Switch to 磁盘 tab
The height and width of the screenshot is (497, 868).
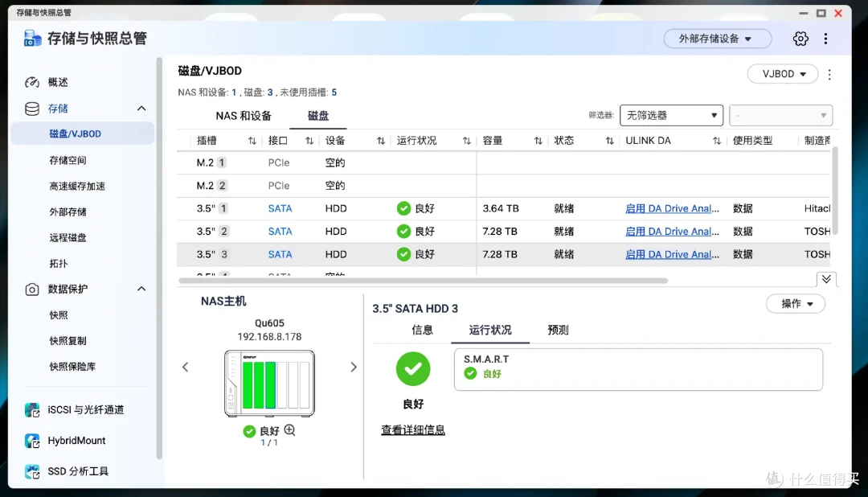tap(317, 116)
